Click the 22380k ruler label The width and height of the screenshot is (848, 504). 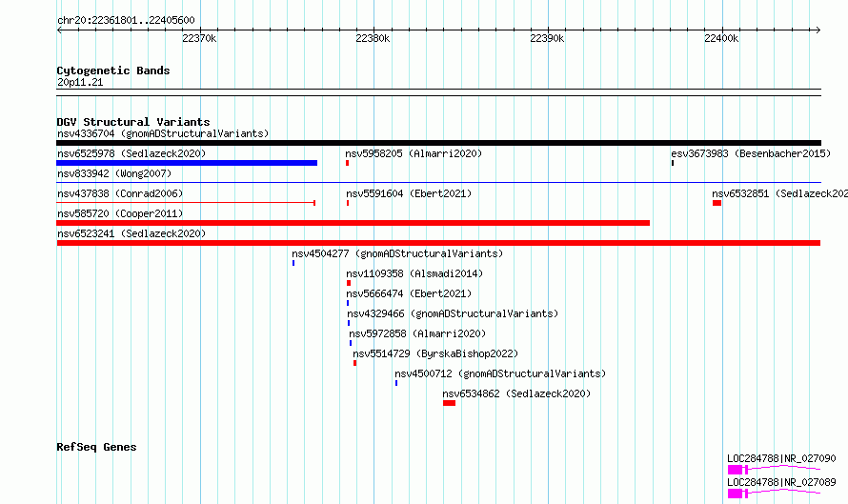point(373,38)
